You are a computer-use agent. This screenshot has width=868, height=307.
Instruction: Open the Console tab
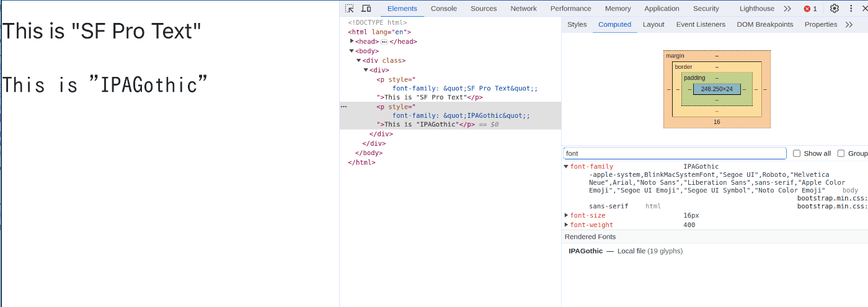(444, 8)
